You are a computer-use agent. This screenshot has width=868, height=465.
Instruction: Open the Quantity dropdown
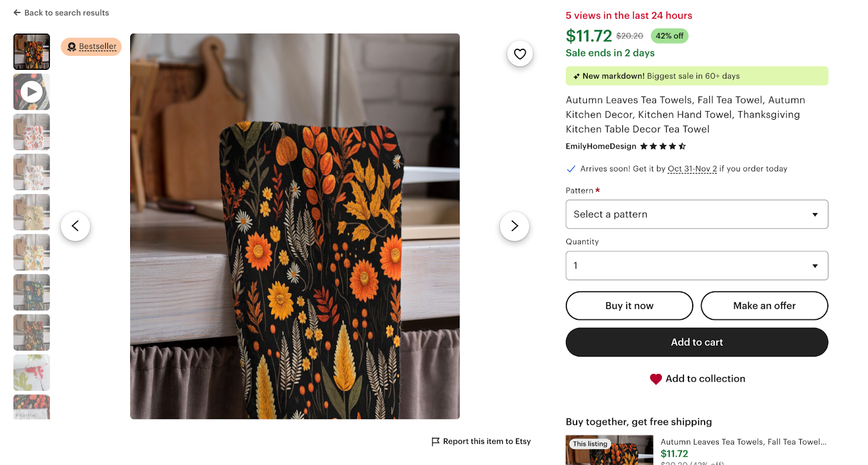coord(697,266)
